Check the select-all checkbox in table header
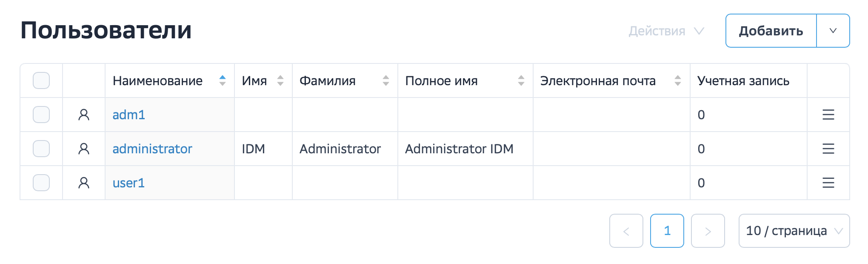This screenshot has height=264, width=868. 41,80
